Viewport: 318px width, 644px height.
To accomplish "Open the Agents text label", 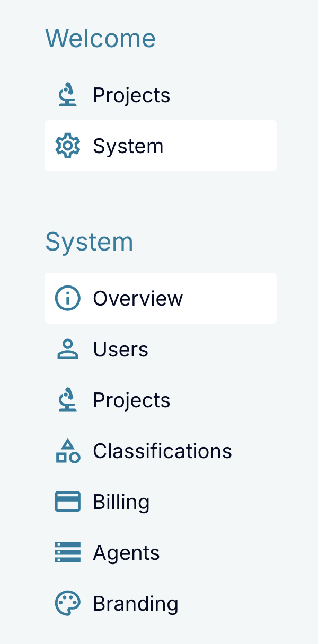I will click(x=126, y=553).
